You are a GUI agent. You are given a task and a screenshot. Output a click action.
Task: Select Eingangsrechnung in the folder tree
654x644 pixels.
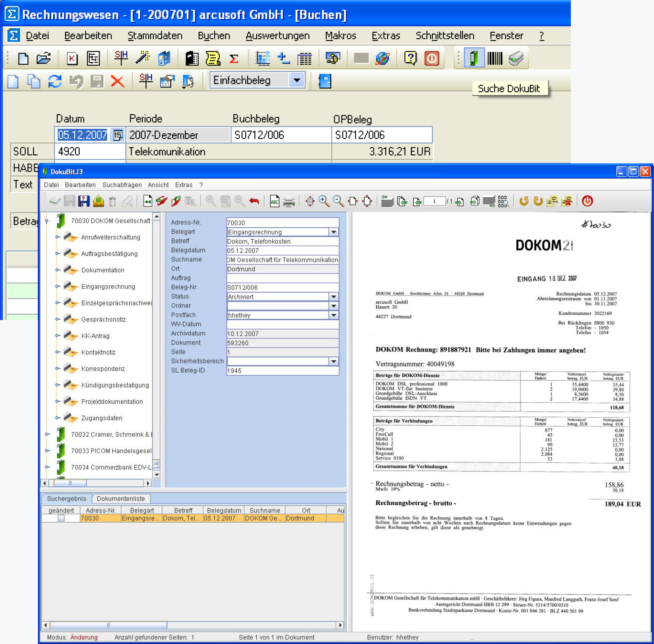point(108,287)
